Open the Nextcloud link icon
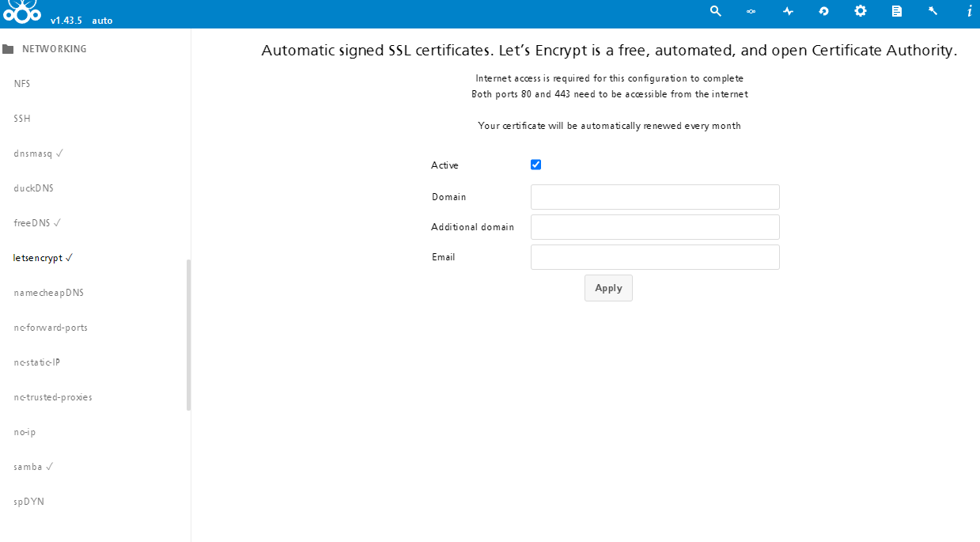 click(751, 11)
